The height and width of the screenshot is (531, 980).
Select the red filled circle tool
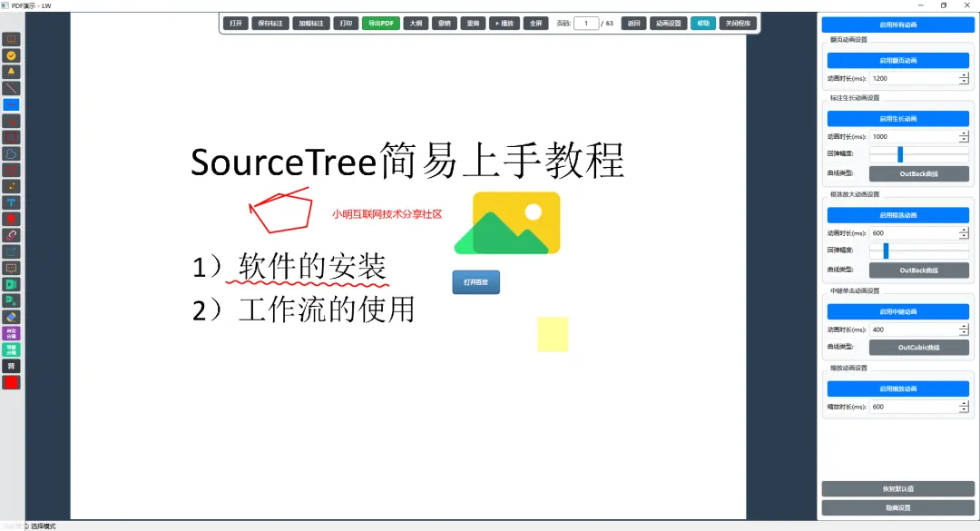tap(11, 219)
